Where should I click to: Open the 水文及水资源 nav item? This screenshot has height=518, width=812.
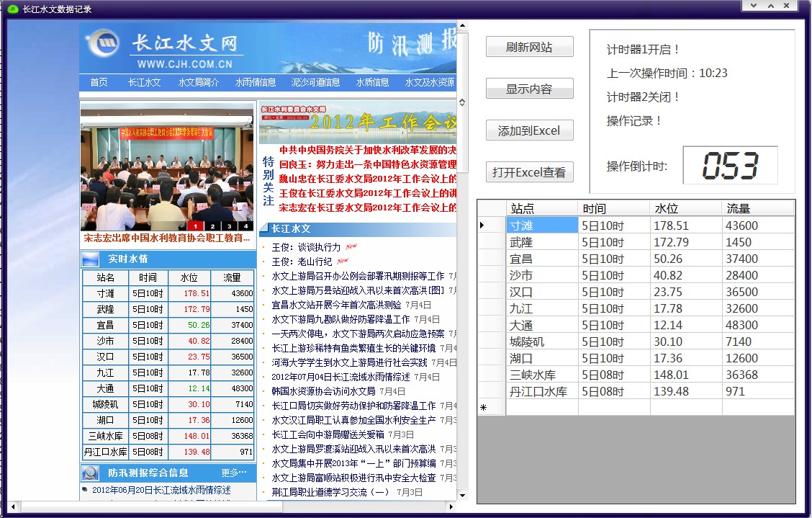pos(429,82)
